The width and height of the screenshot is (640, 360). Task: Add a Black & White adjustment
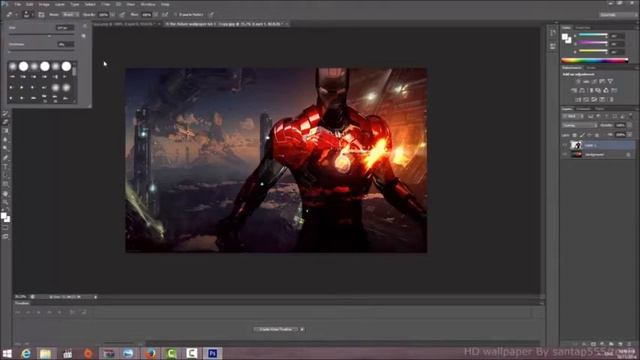591,91
